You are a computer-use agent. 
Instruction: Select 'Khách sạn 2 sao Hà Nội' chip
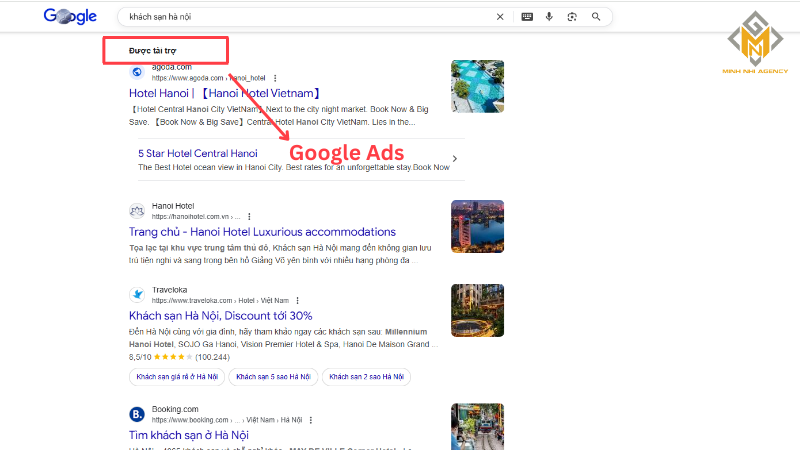coord(366,377)
